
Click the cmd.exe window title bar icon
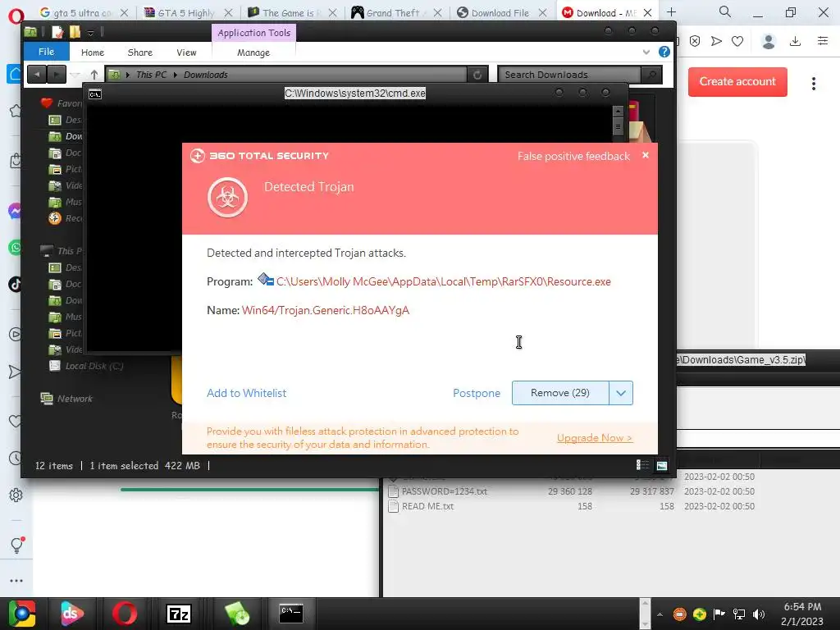click(95, 94)
